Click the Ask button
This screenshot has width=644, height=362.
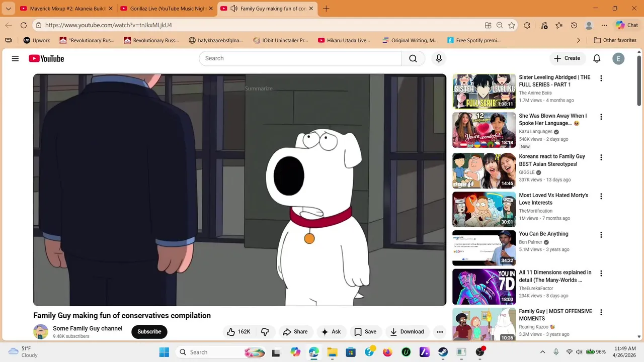[x=331, y=332]
